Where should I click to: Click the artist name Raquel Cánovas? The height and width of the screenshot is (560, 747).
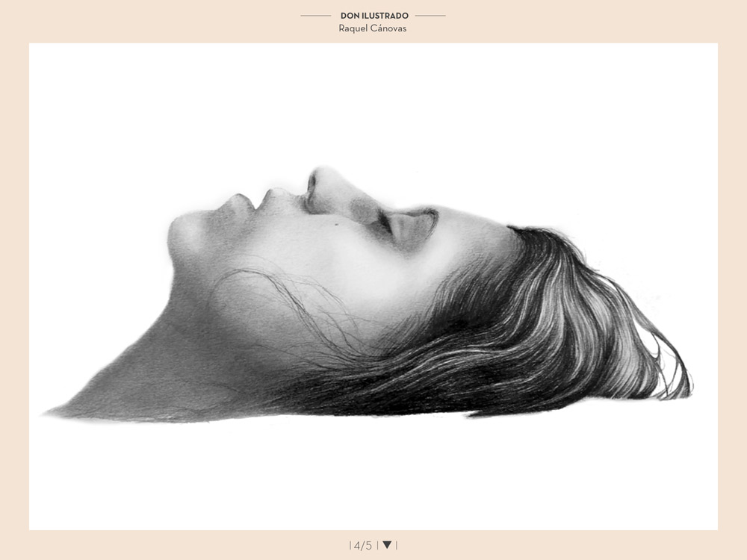(x=373, y=28)
